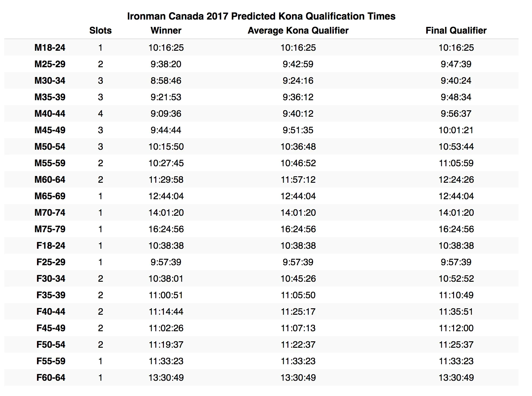The width and height of the screenshot is (532, 396).
Task: Click M45-49 final qualifier time 10:01:21
Action: coord(456,130)
